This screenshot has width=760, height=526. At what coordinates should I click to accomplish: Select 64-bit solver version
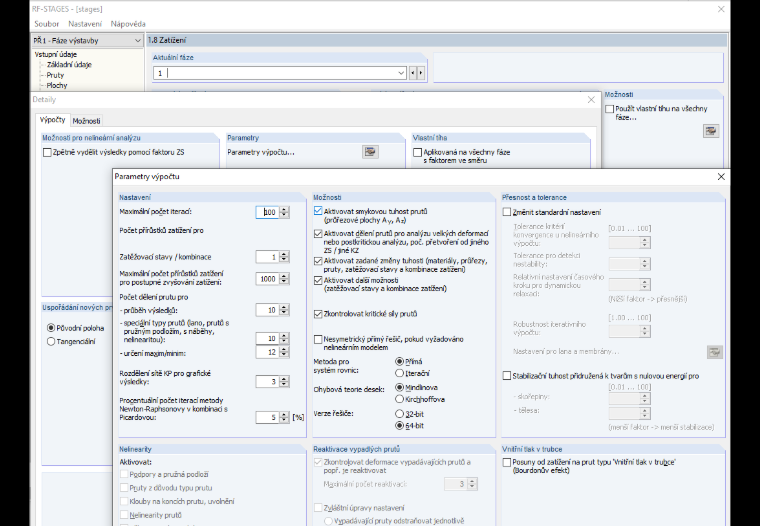point(399,426)
